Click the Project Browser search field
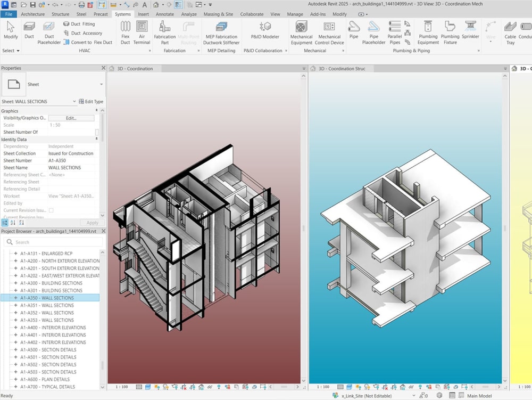The image size is (532, 400). pyautogui.click(x=53, y=242)
